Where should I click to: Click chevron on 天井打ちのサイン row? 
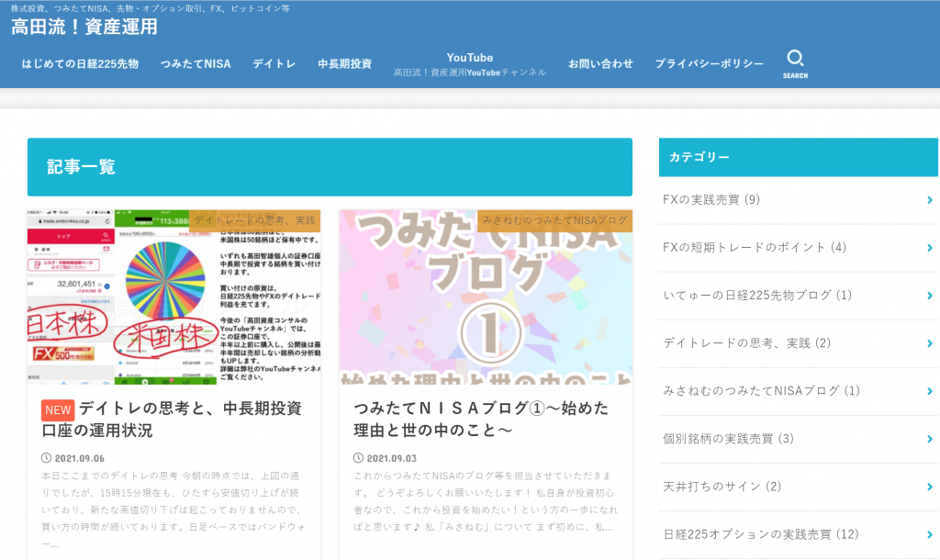[930, 487]
